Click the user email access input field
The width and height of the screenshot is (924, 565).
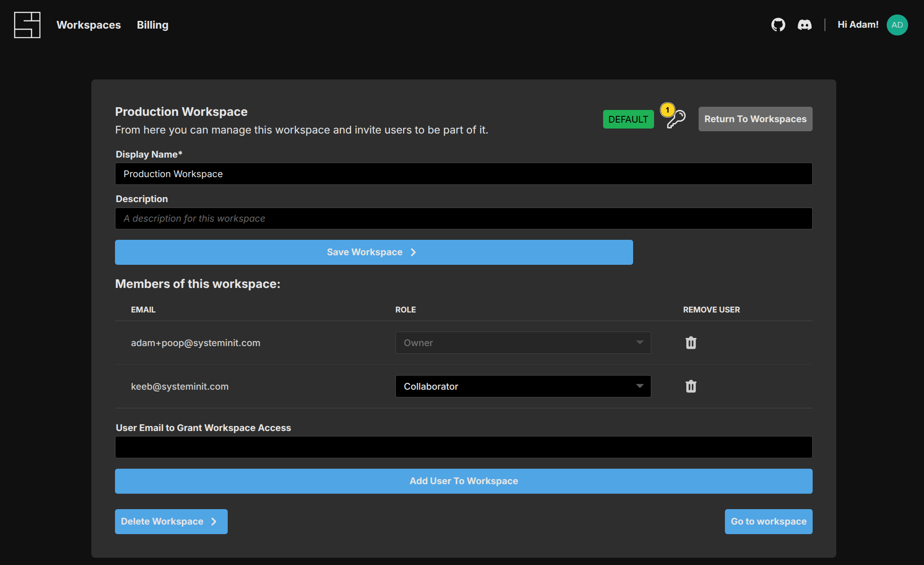(464, 447)
